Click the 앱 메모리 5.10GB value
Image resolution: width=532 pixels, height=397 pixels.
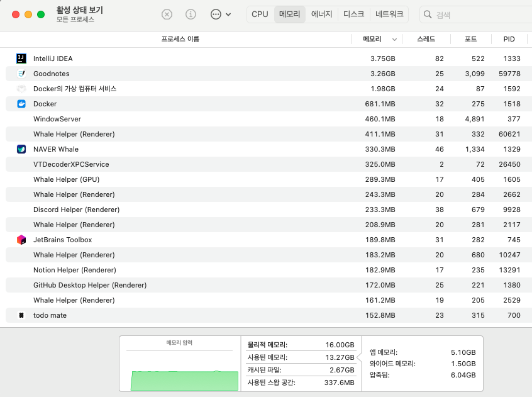[x=463, y=352]
